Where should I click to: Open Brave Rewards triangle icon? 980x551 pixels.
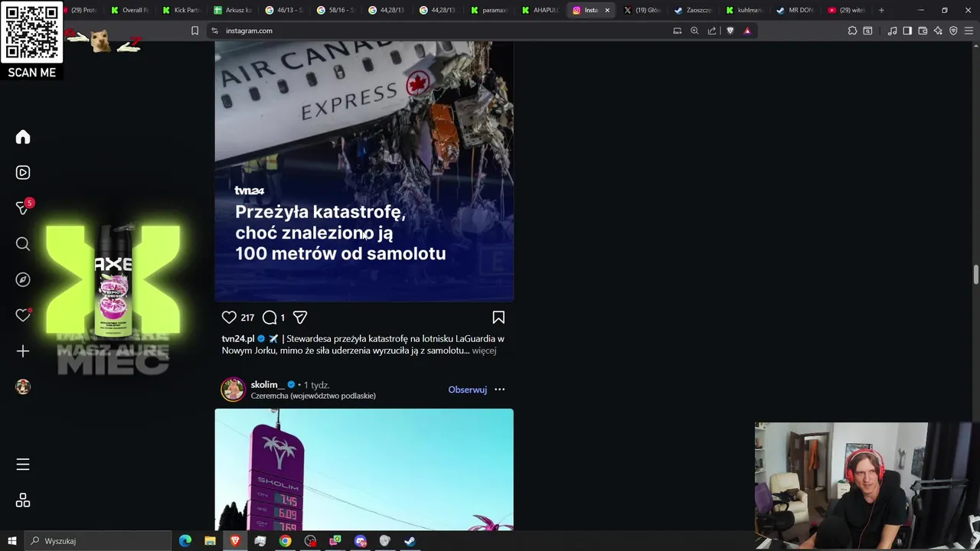(x=747, y=31)
